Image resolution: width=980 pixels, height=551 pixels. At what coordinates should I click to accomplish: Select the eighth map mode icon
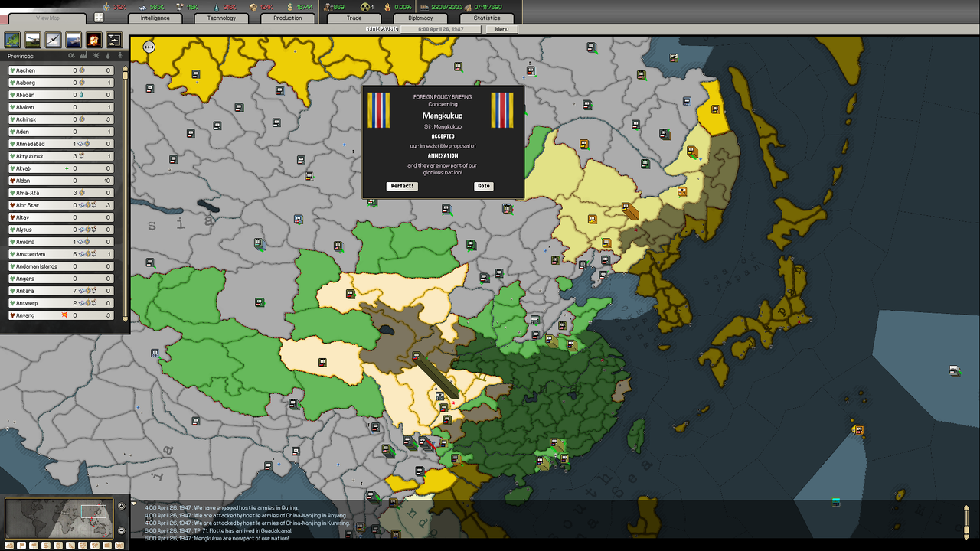click(x=95, y=545)
